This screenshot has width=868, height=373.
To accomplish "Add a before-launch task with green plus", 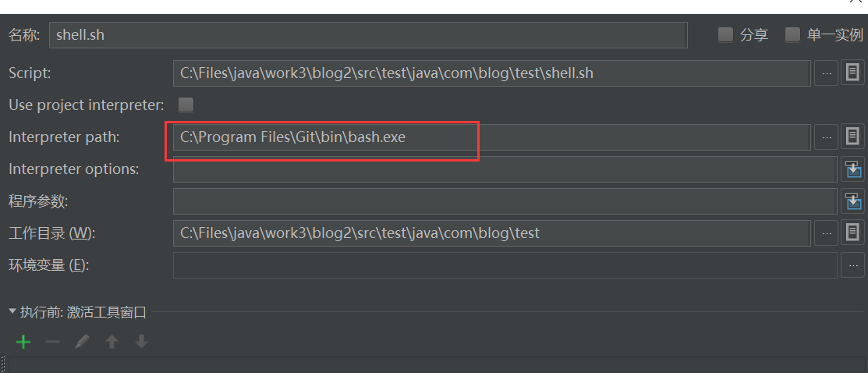I will pyautogui.click(x=23, y=342).
